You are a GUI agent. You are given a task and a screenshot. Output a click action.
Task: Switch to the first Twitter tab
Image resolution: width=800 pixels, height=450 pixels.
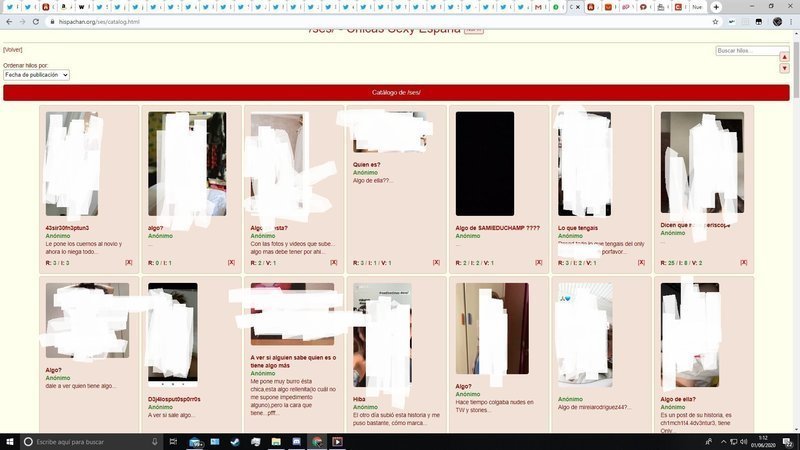[10, 7]
